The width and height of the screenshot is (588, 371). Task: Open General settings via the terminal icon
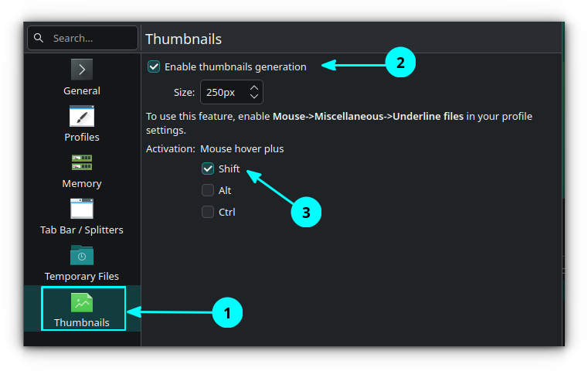(x=82, y=70)
